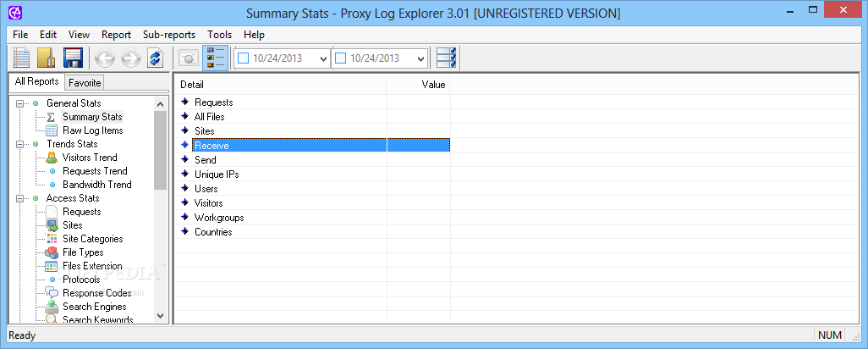Click the report tree scrollbar up arrow

161,103
